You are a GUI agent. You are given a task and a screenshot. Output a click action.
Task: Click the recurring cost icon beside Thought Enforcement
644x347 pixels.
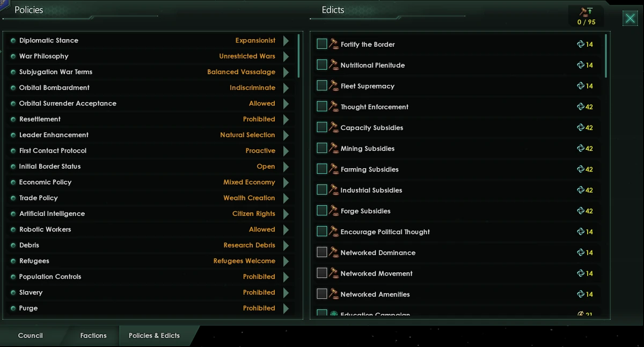581,106
